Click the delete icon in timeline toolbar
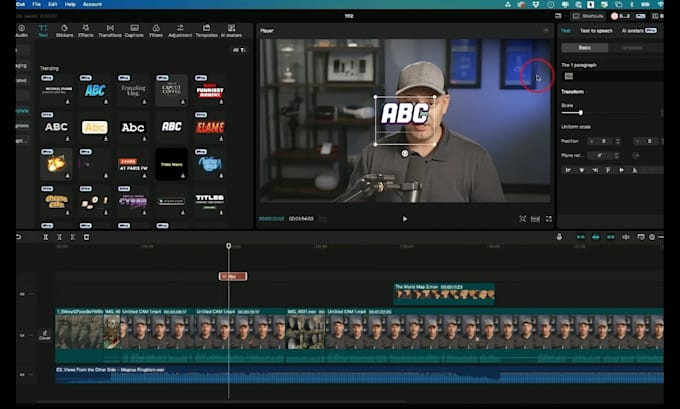This screenshot has width=680, height=409. pos(86,237)
